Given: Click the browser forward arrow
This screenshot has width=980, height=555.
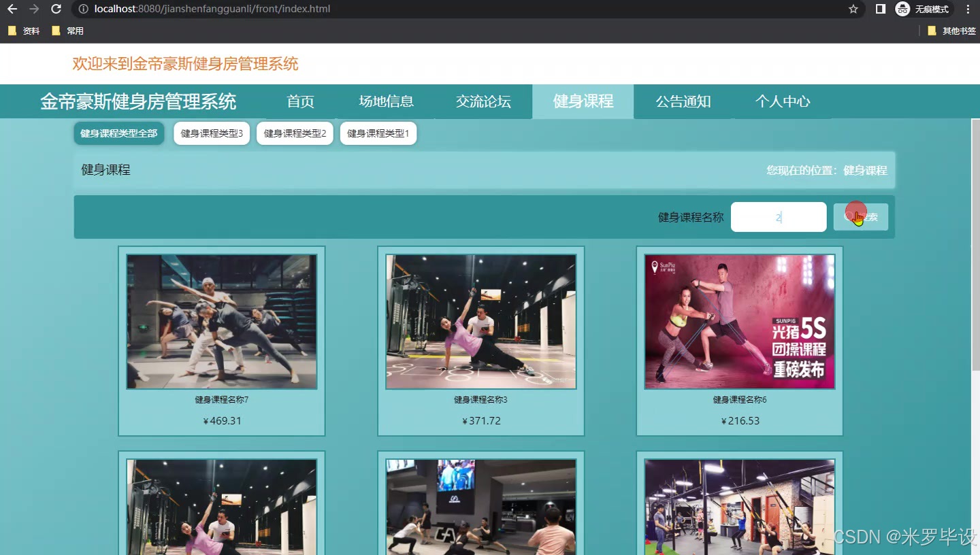Looking at the screenshot, I should coord(34,10).
